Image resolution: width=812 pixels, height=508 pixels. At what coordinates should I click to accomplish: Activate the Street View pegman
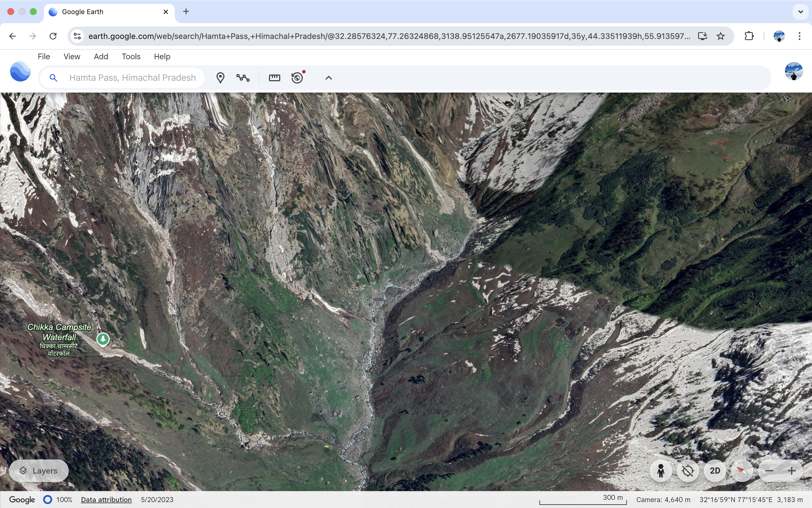tap(661, 471)
